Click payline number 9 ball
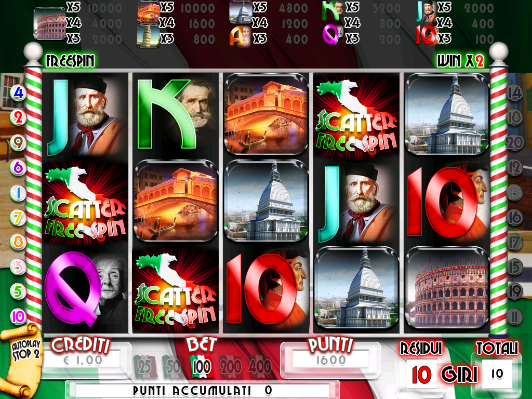Image resolution: width=532 pixels, height=399 pixels. pos(18,142)
